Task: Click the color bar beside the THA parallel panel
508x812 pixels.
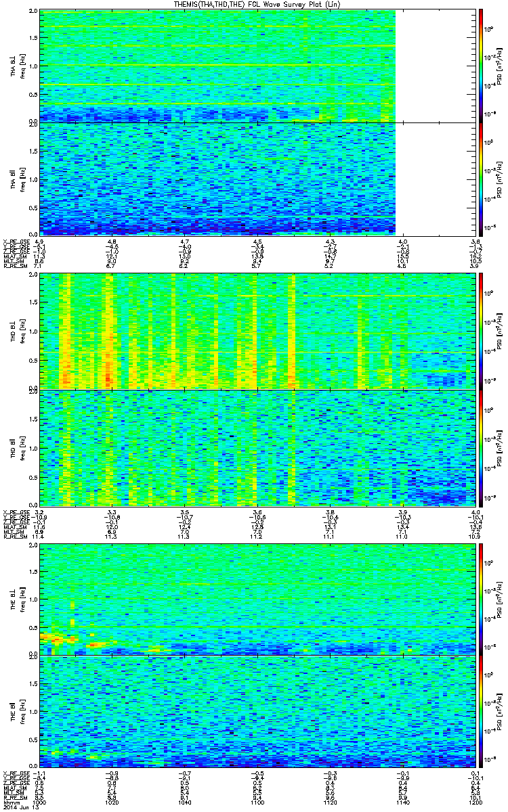Action: [480, 179]
